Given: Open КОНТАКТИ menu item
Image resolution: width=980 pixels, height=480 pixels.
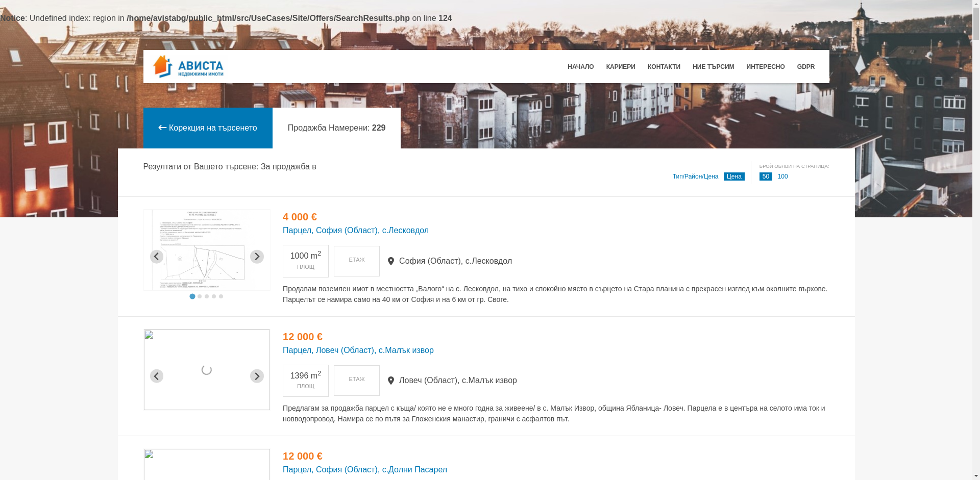Looking at the screenshot, I should click(664, 67).
